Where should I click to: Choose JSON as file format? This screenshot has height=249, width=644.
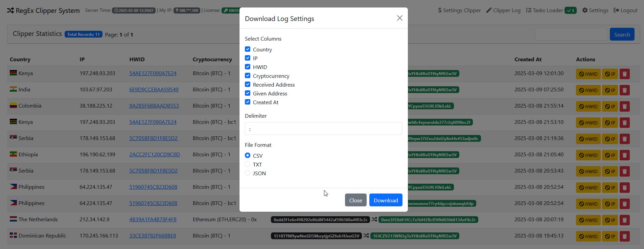[x=248, y=173]
